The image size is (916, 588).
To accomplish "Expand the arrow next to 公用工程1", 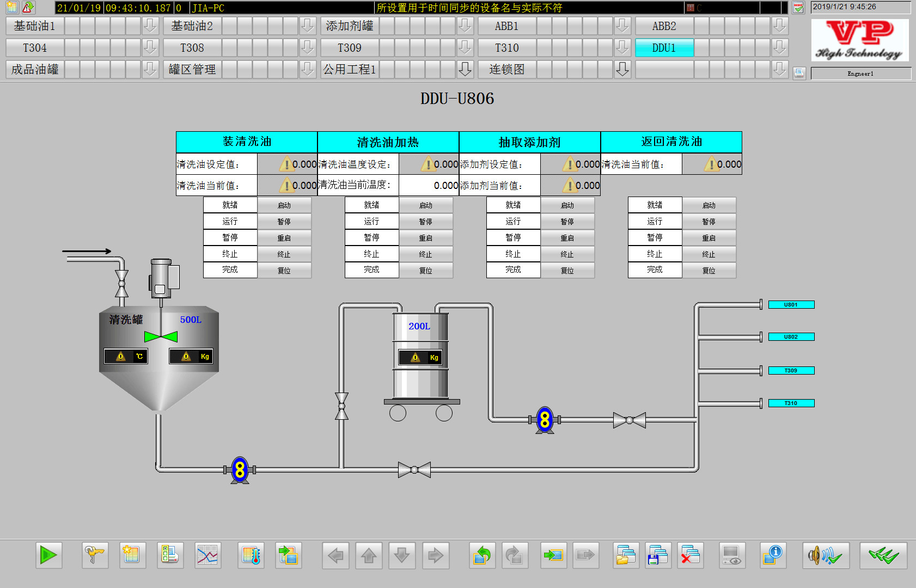I will pyautogui.click(x=465, y=69).
